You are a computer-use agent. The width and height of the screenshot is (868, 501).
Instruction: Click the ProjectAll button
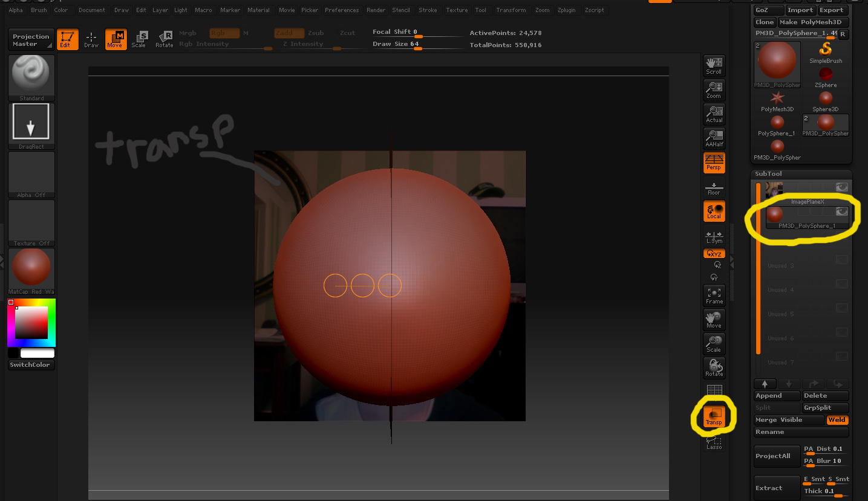pos(777,456)
